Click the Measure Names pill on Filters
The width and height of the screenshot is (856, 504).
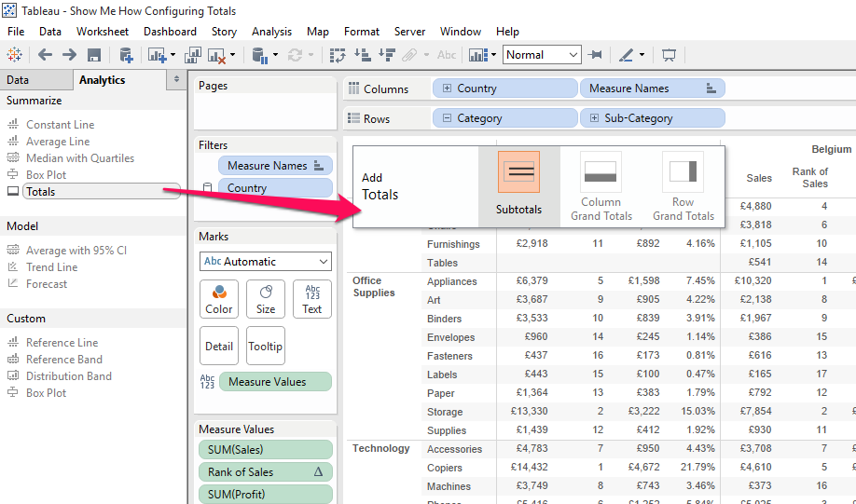[x=275, y=165]
